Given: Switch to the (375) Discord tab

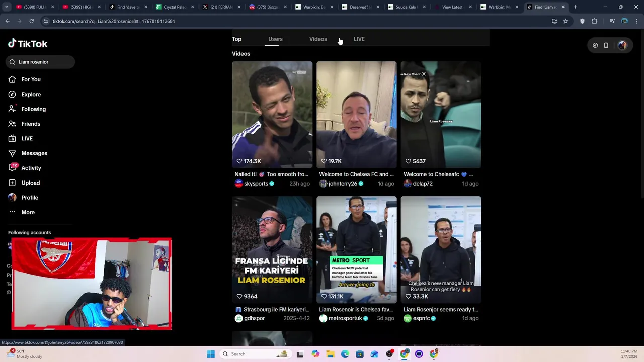Looking at the screenshot, I should (267, 7).
